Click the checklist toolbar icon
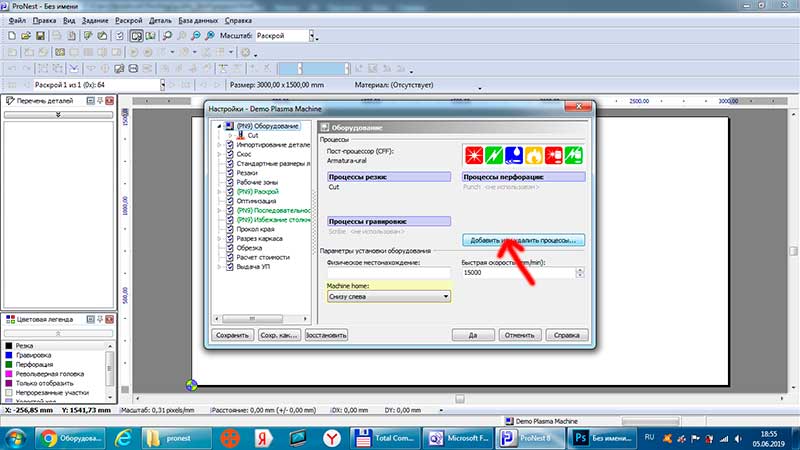Screen dimensions: 800x450 click(119, 36)
